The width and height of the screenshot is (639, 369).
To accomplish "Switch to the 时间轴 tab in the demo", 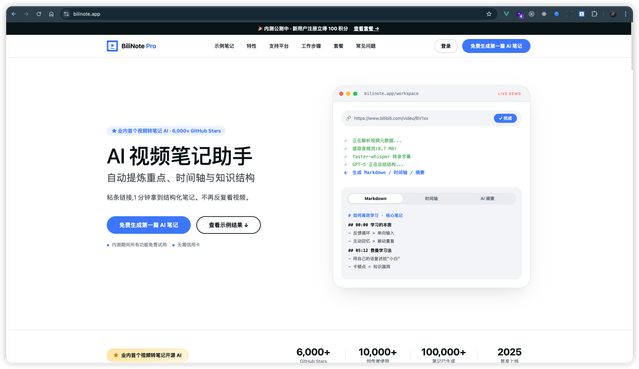I will coord(431,199).
